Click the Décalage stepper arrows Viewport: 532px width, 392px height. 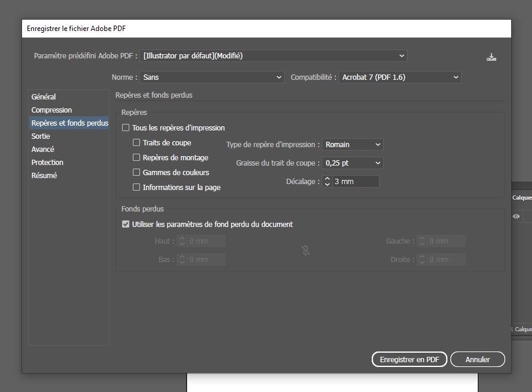(x=327, y=181)
